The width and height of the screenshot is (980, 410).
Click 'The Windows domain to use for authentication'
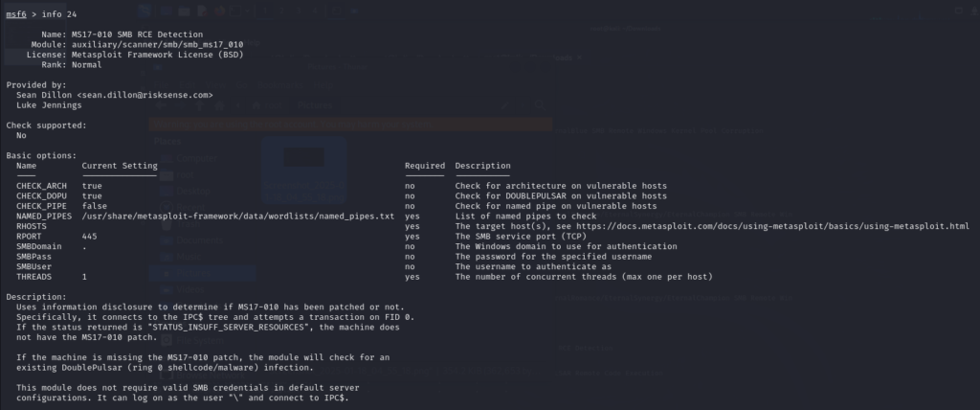click(x=566, y=246)
